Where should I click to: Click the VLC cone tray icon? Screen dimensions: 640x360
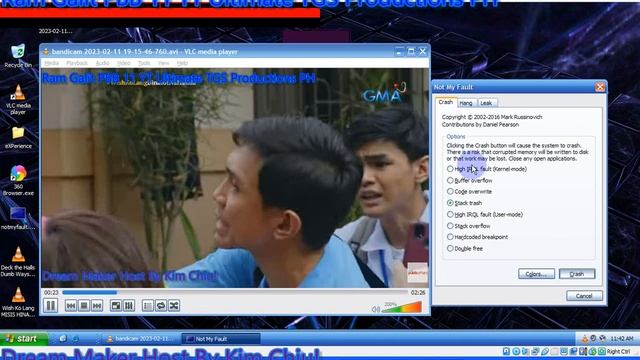(585, 338)
